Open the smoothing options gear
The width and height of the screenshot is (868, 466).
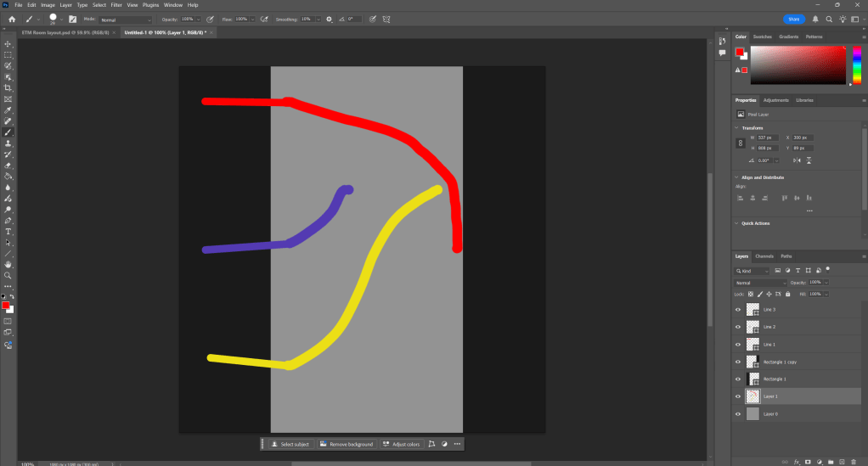329,19
